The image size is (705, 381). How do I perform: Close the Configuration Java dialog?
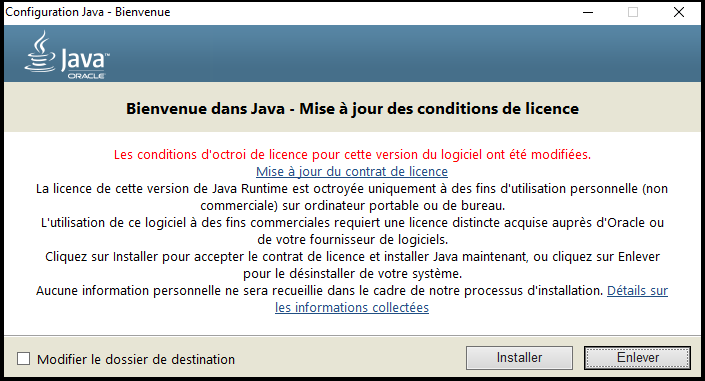pos(679,12)
